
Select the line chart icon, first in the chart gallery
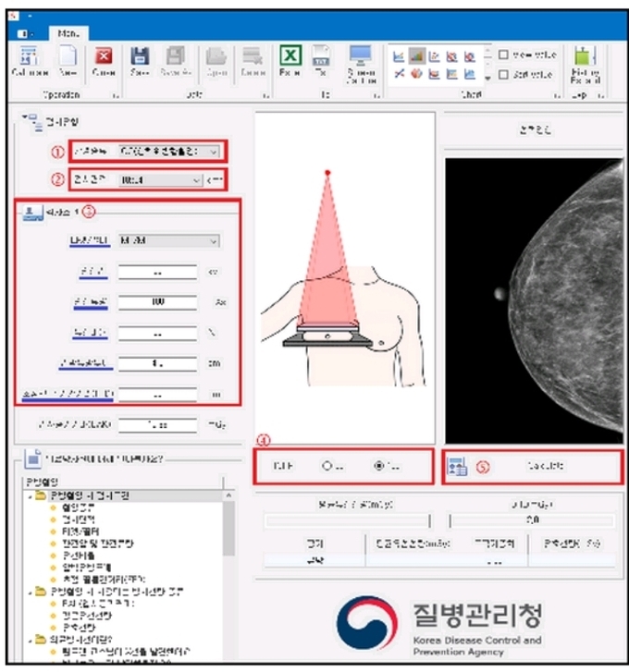[399, 56]
